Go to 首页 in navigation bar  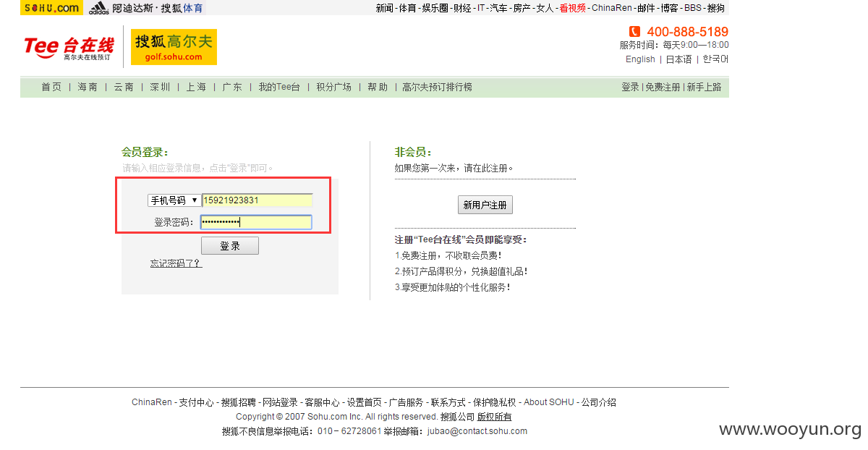click(51, 87)
